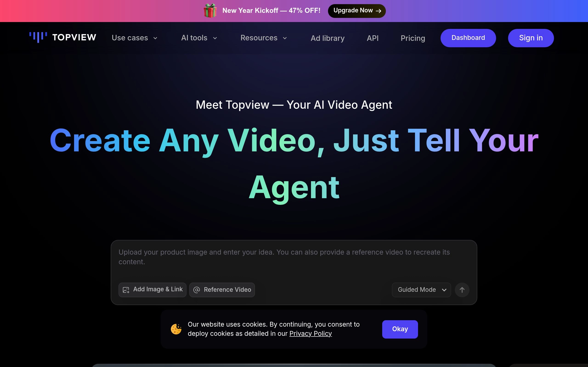Image resolution: width=588 pixels, height=367 pixels.
Task: Navigate to the Ad library page
Action: pos(328,38)
